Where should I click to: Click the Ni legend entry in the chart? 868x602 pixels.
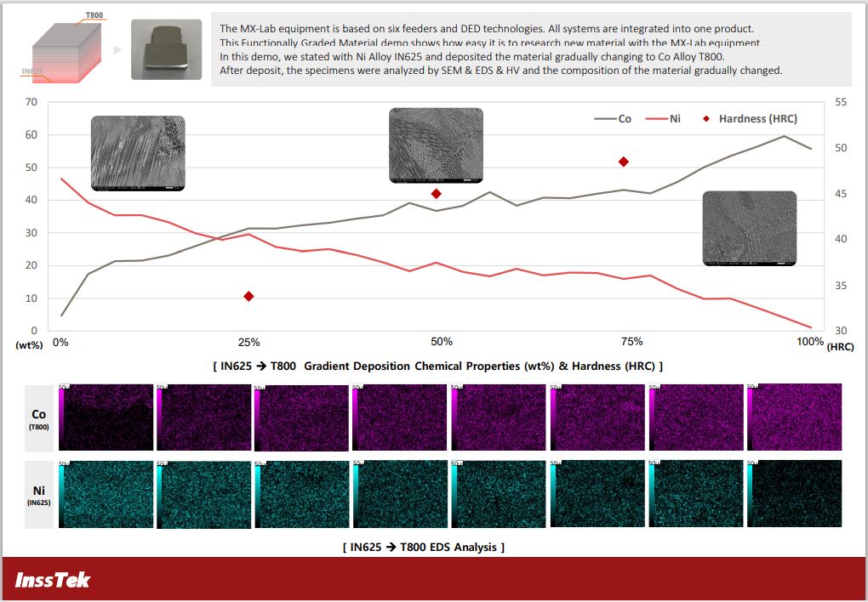point(663,118)
